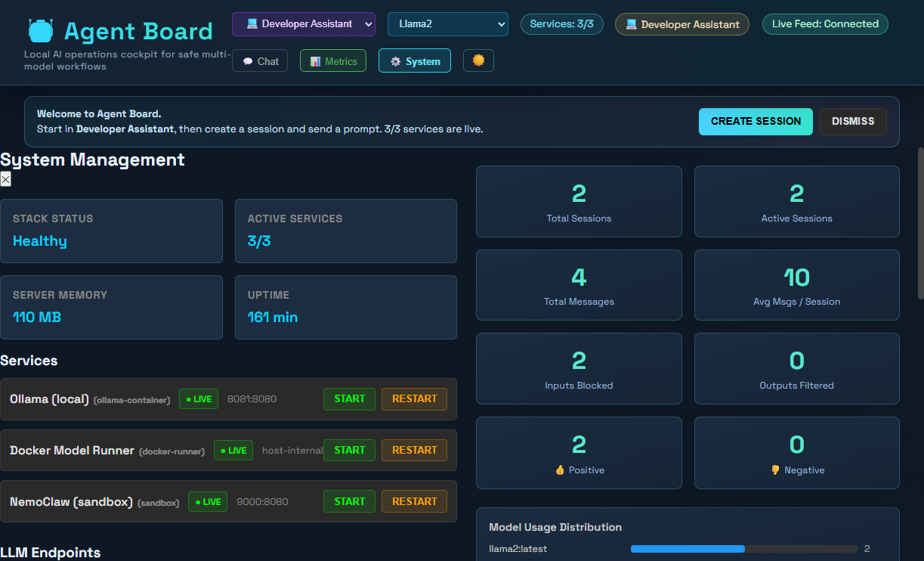Screen dimensions: 924x561
Task: Click the Uptime 161 min card
Action: [x=346, y=308]
